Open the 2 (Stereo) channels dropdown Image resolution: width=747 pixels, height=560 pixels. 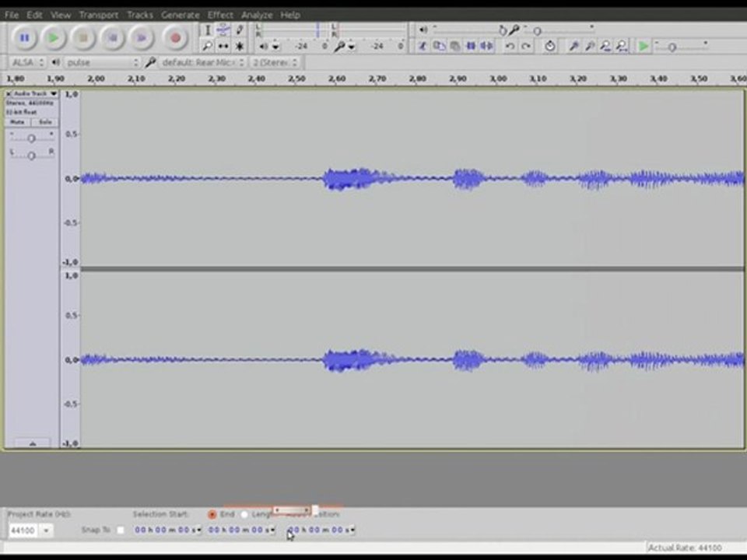[275, 62]
